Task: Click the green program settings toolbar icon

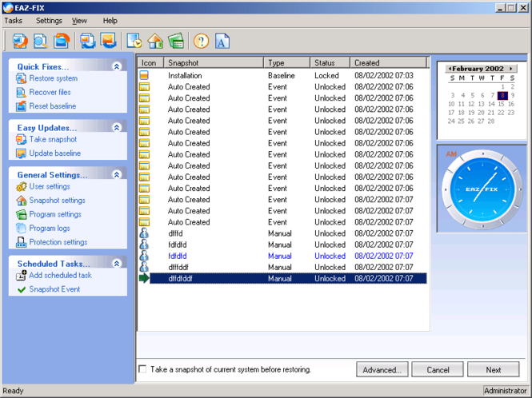Action: (176, 41)
